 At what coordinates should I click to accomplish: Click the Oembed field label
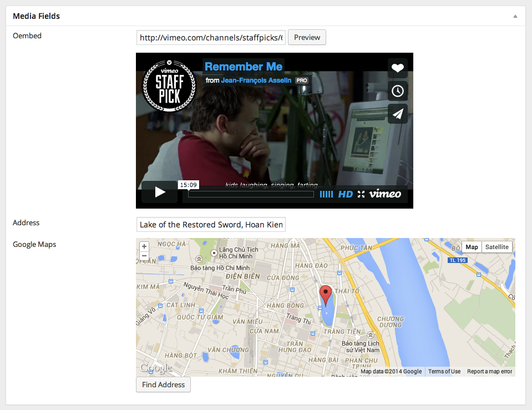pos(27,36)
